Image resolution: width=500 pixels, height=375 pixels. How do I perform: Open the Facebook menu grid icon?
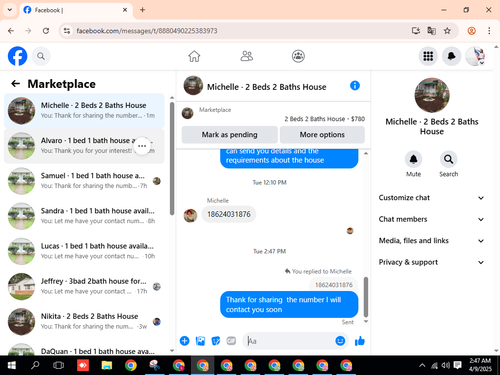click(x=428, y=56)
